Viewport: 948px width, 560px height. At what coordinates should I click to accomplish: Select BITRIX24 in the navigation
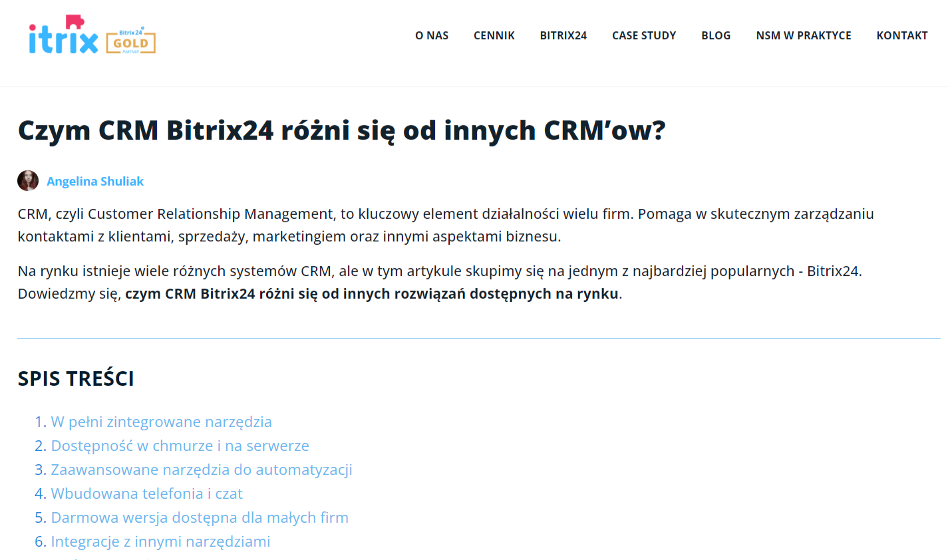tap(563, 36)
